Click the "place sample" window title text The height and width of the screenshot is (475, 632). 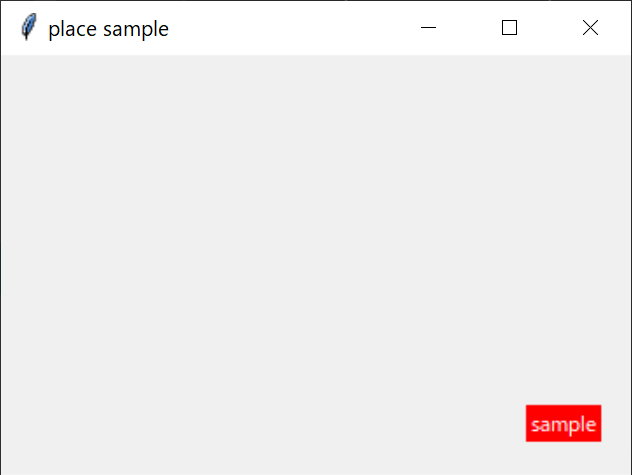coord(108,29)
